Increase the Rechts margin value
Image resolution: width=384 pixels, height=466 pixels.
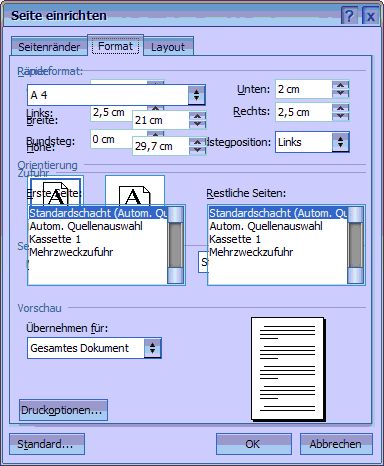tap(341, 108)
